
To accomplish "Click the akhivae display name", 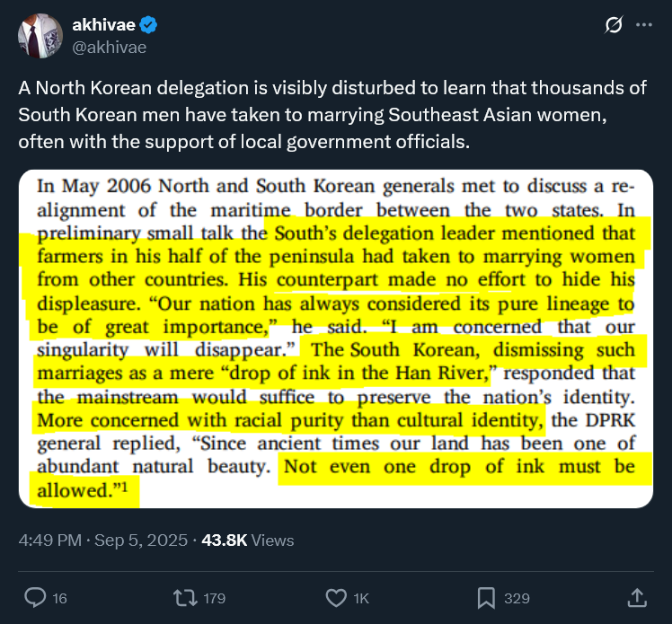I will coord(103,25).
